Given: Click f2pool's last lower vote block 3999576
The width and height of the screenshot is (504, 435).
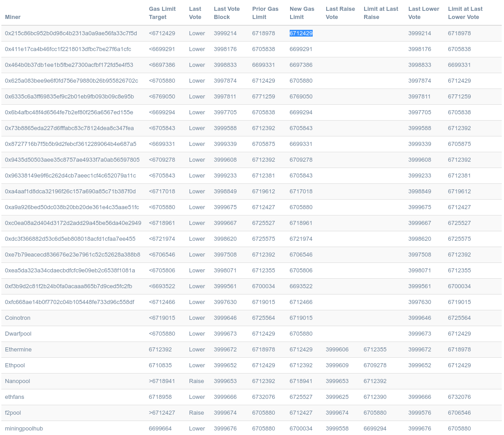Looking at the screenshot, I should 420,412.
